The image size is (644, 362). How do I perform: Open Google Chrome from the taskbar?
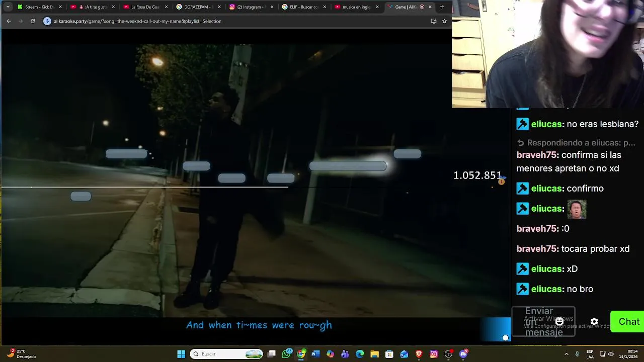point(301,354)
